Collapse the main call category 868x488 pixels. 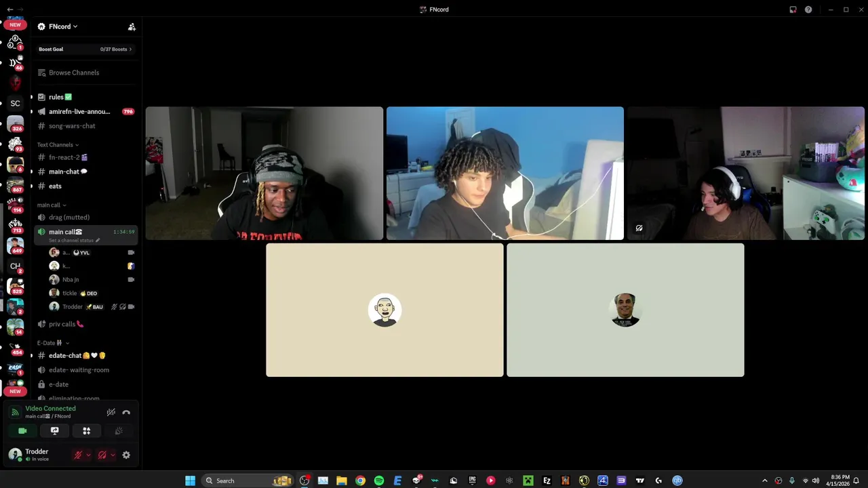pyautogui.click(x=52, y=205)
